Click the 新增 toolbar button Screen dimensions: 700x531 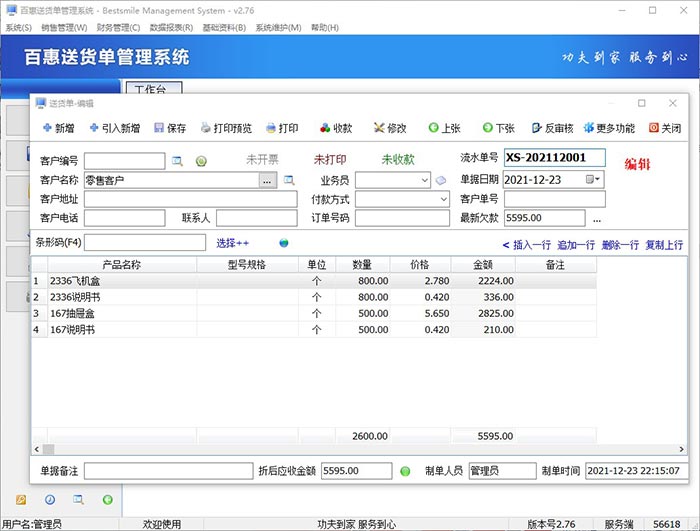pos(58,128)
